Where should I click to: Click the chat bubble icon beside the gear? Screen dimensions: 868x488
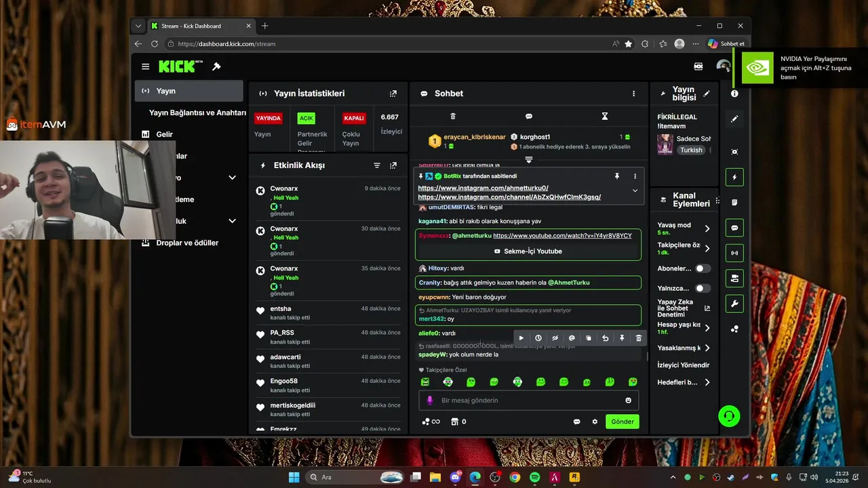pos(576,422)
